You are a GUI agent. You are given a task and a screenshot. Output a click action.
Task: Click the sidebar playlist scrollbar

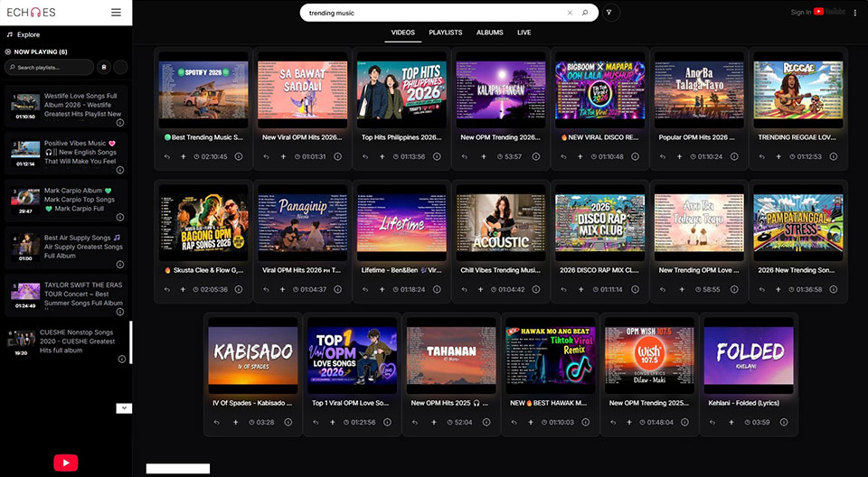pos(130,342)
